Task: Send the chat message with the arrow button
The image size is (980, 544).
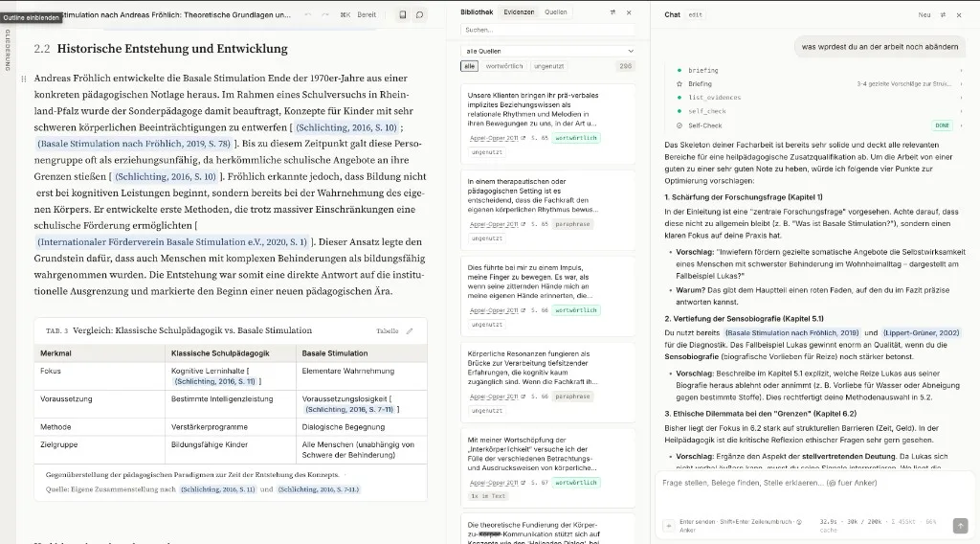Action: pos(960,526)
